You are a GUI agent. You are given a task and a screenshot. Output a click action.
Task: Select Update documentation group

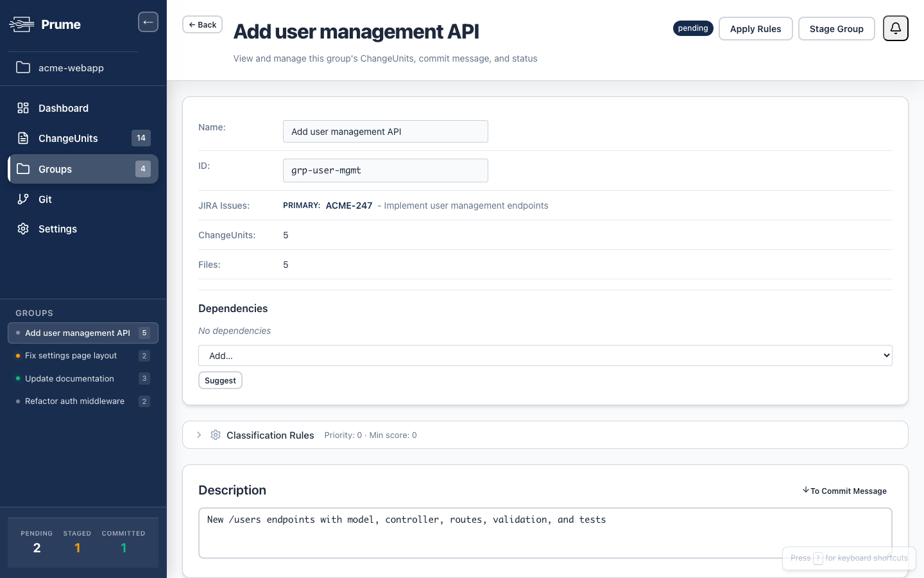coord(83,378)
